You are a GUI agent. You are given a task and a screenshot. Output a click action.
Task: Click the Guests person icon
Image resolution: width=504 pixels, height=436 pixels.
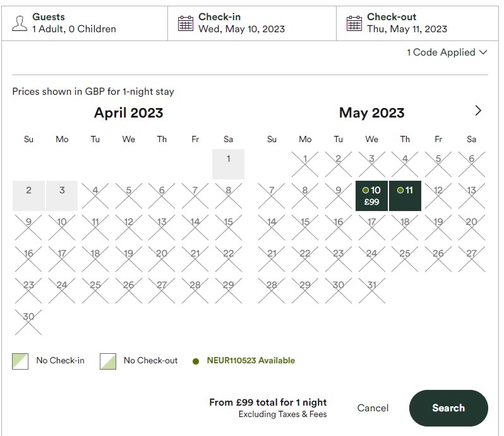tap(20, 23)
